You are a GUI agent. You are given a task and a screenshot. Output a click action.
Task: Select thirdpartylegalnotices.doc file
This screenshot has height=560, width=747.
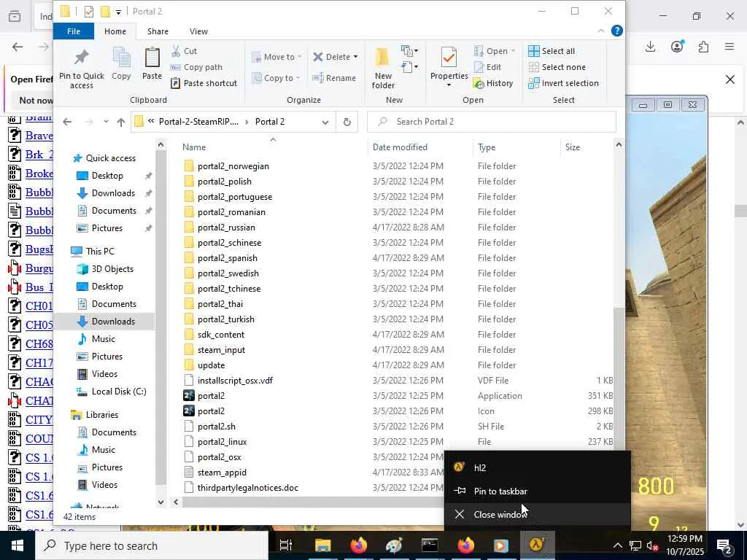(248, 488)
